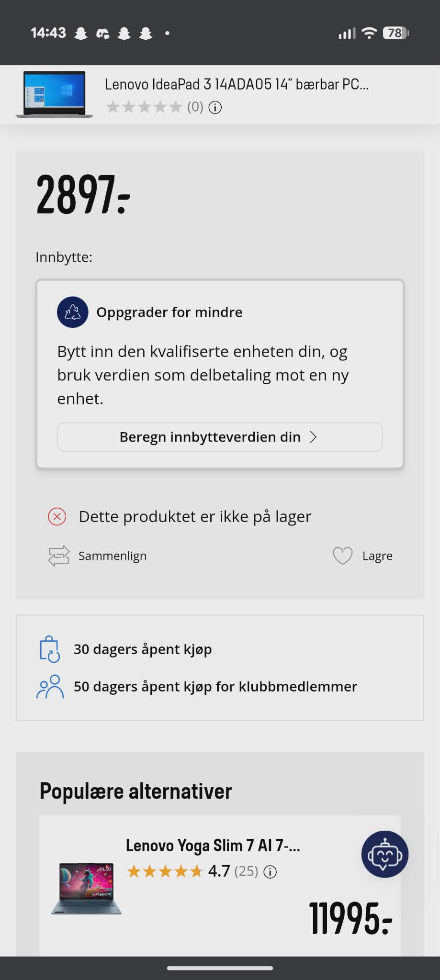Tap the 30 dagers return bag icon
This screenshot has height=980, width=440.
coord(50,649)
